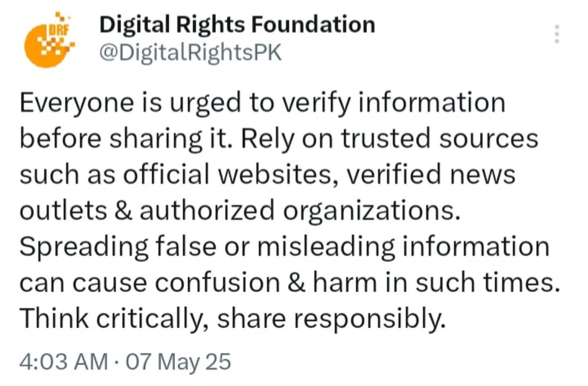Click the 'Think critically, share responsibly' sentence
This screenshot has width=588, height=386.
(x=229, y=319)
